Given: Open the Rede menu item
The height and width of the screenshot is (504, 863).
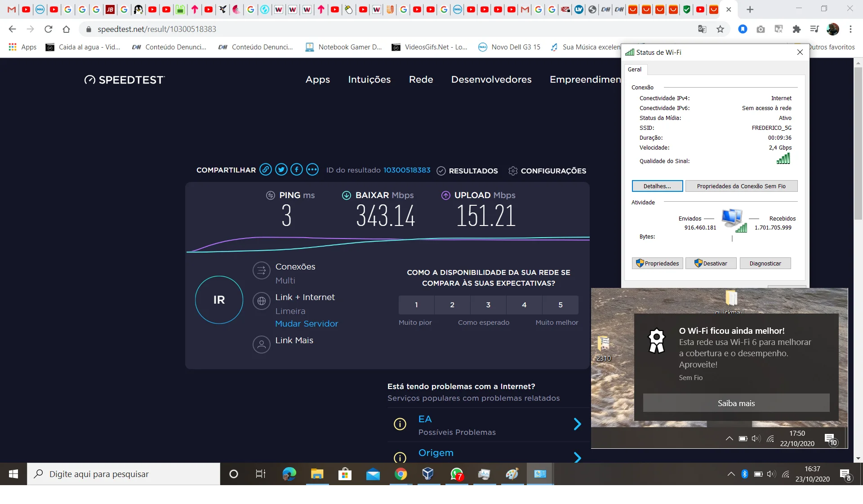Looking at the screenshot, I should point(421,80).
